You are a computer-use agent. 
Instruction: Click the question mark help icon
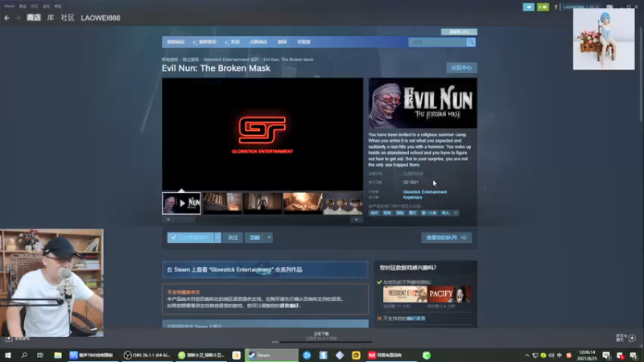555,7
